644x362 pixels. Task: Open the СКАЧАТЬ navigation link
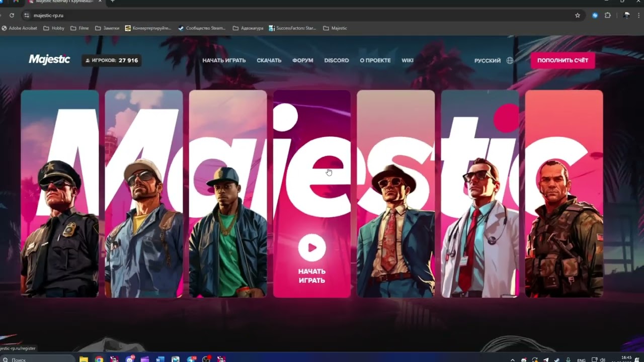tap(269, 60)
